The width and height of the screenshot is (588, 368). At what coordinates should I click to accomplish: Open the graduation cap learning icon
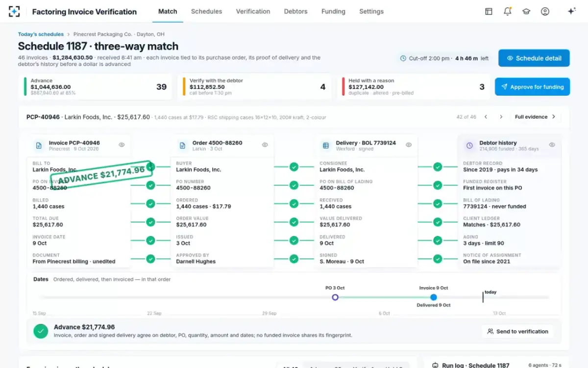click(x=526, y=11)
